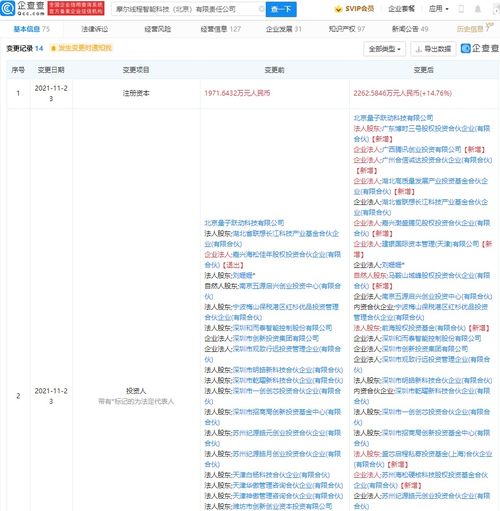Open 北京量子跃动科技有限公司 in 变更后 column

coord(393,118)
